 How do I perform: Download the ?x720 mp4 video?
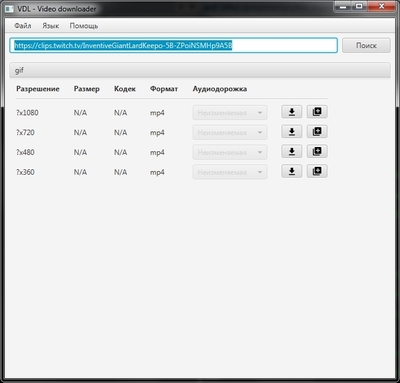click(292, 132)
